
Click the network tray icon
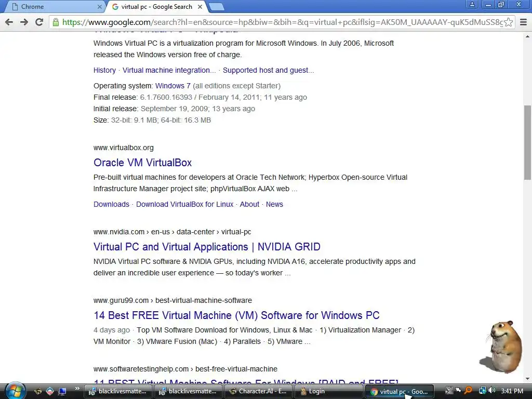(482, 391)
